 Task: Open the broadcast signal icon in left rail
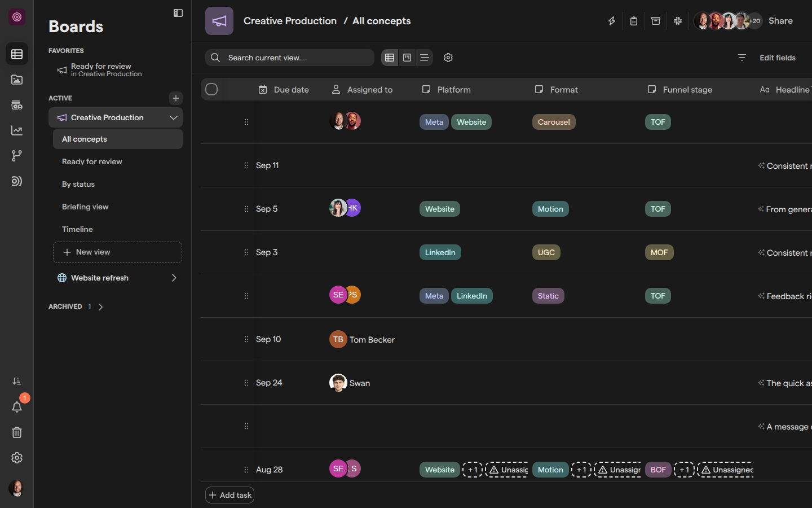[x=17, y=181]
